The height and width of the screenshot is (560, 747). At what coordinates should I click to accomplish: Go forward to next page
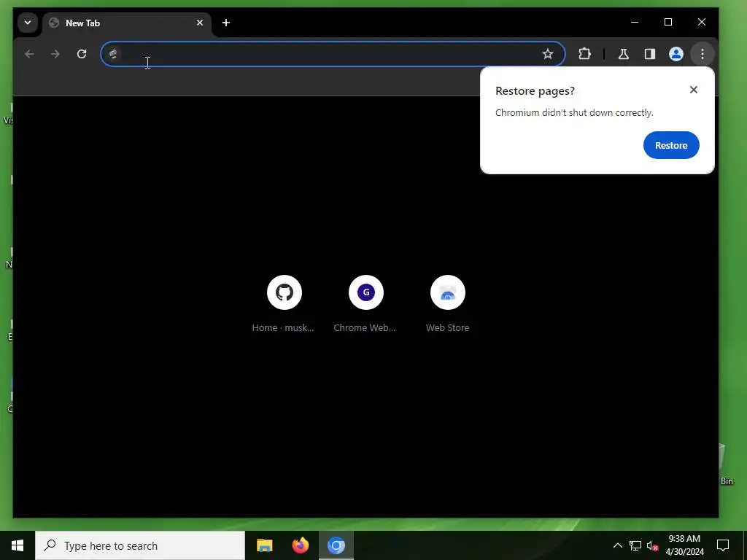click(55, 54)
